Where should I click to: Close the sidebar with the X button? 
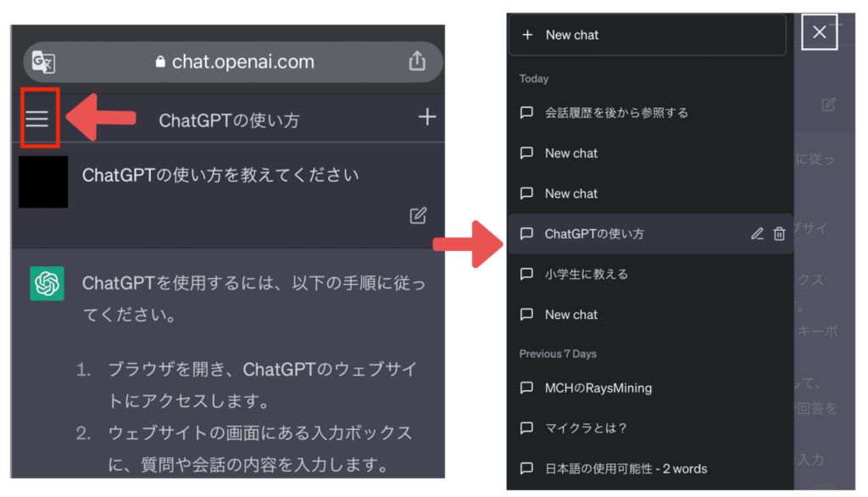coord(819,32)
